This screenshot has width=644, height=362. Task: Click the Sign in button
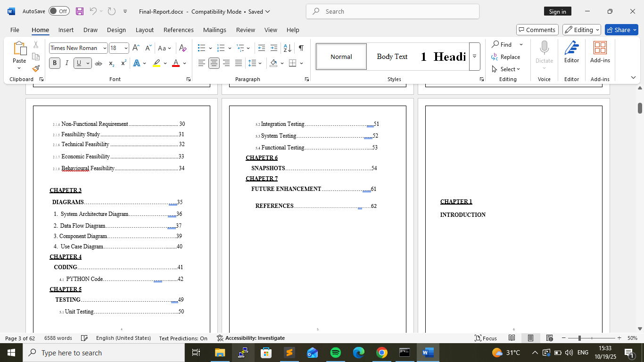557,11
